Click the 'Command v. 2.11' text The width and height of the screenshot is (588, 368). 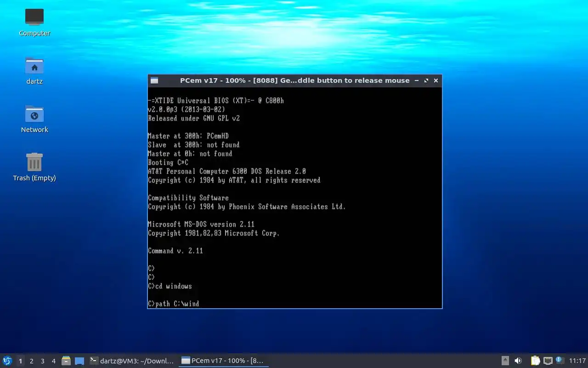coord(175,251)
